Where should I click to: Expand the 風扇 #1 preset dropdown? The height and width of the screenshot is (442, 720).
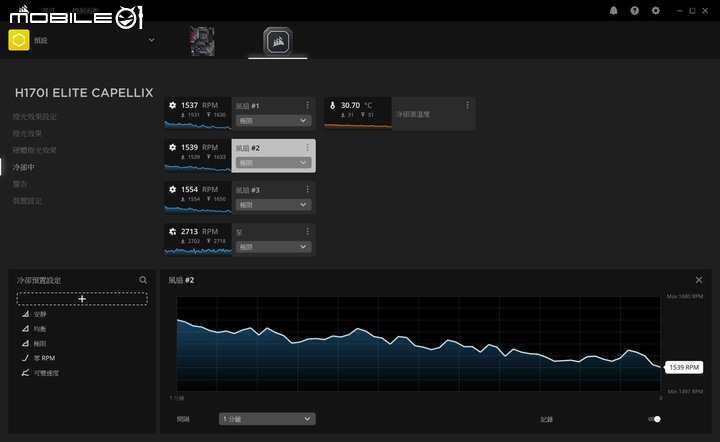pyautogui.click(x=274, y=121)
